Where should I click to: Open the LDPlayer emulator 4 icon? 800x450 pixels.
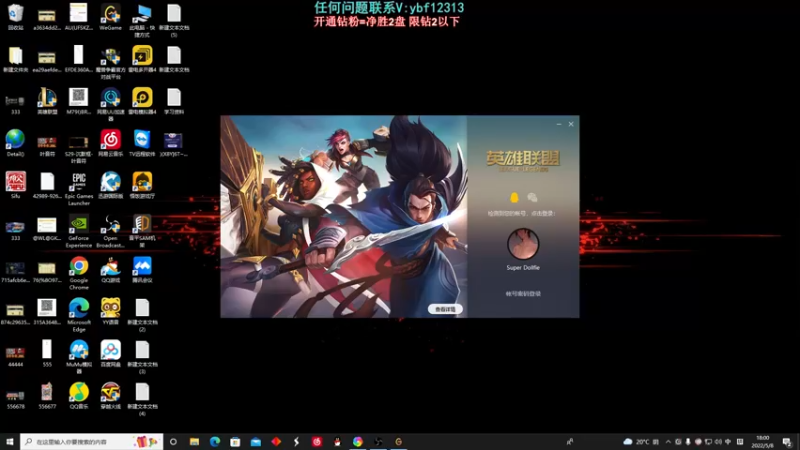click(x=142, y=101)
